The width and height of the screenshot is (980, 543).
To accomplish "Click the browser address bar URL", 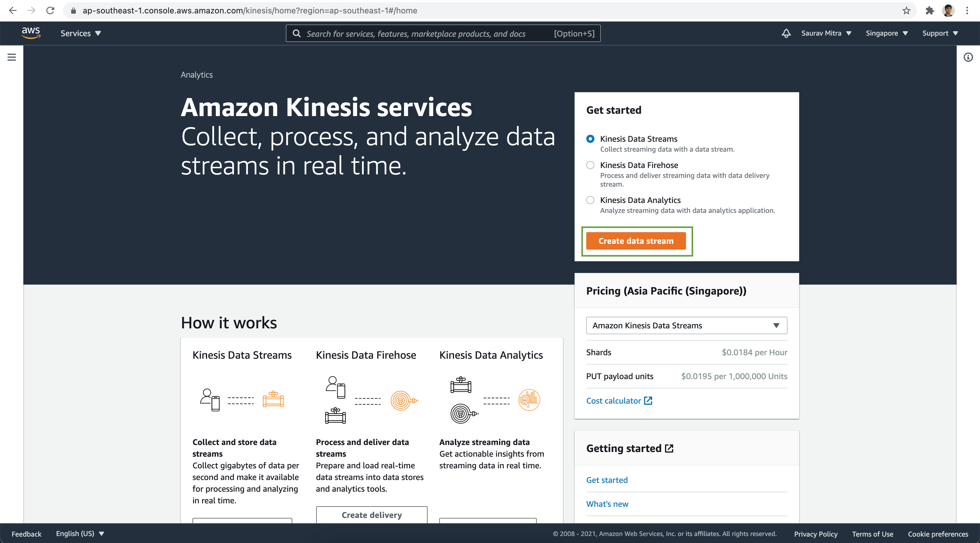I will [250, 11].
